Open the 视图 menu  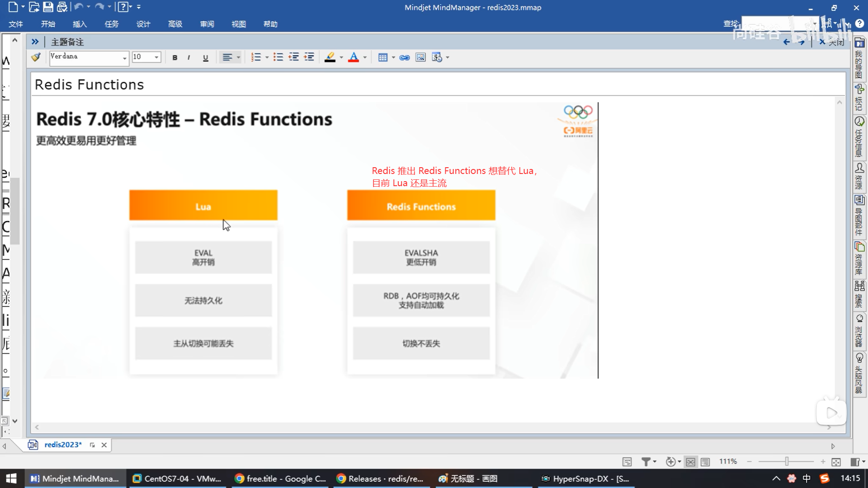tap(238, 24)
